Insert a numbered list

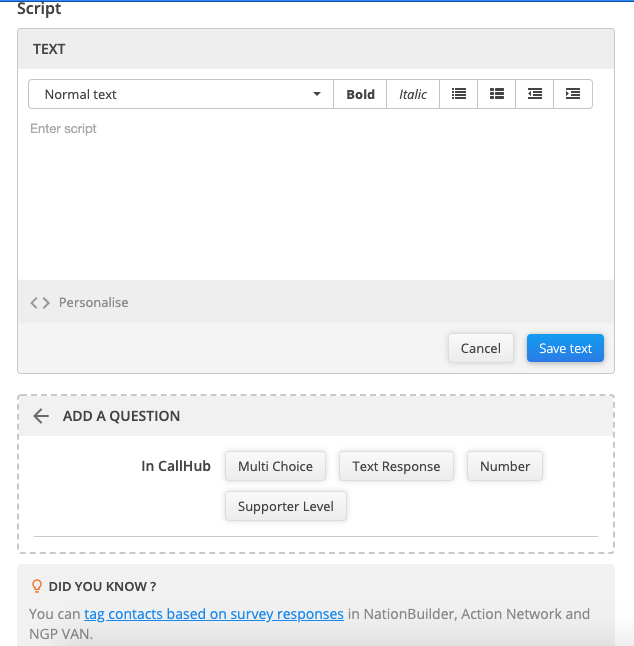pyautogui.click(x=497, y=94)
